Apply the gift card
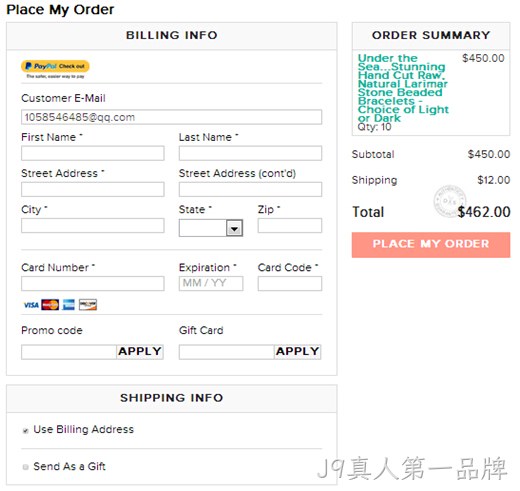Image resolution: width=520 pixels, height=491 pixels. click(297, 352)
